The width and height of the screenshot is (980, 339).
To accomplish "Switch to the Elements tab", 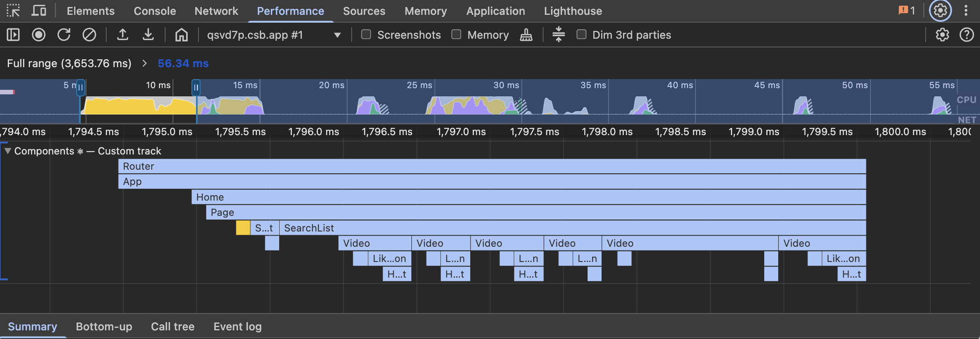I will (91, 11).
